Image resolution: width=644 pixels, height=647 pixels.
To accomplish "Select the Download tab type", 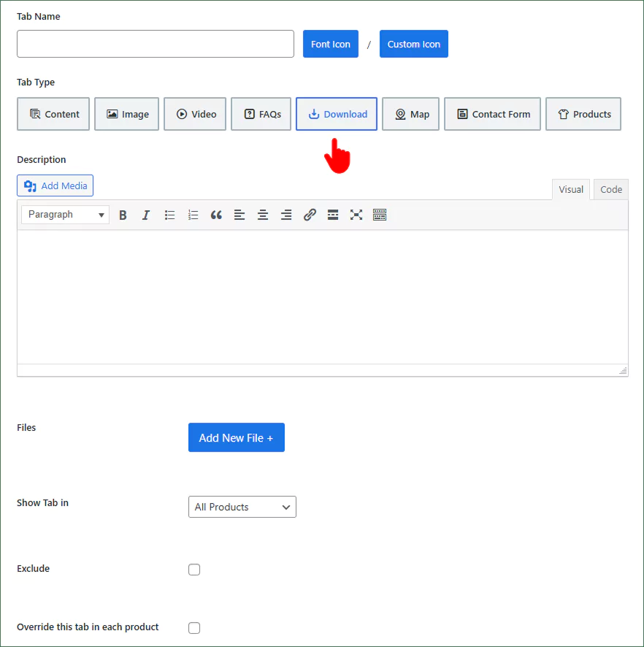I will click(x=337, y=114).
